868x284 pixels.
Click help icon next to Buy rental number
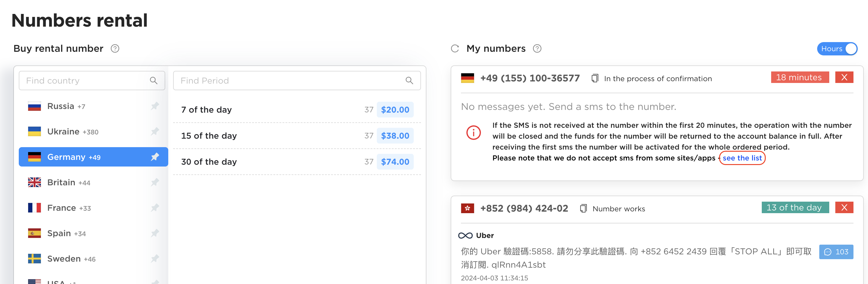click(x=115, y=48)
